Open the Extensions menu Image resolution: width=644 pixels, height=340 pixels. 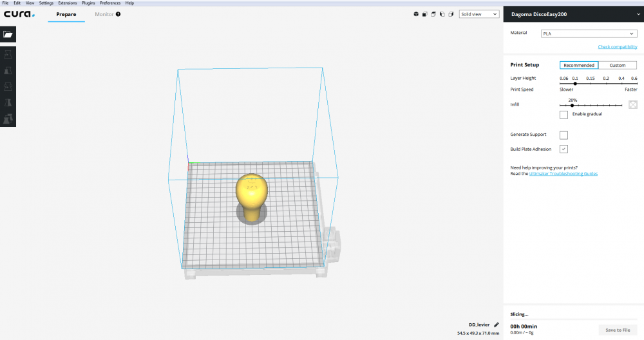point(68,3)
